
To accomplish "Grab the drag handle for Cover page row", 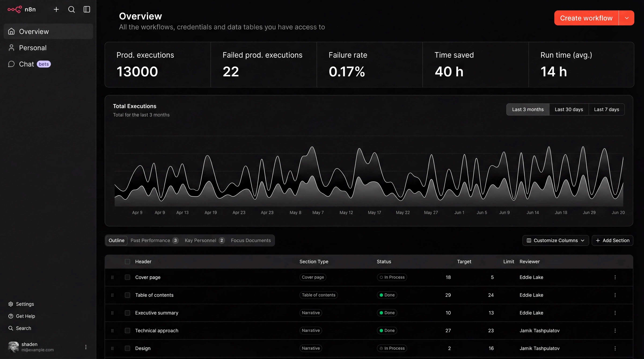I will 112,277.
